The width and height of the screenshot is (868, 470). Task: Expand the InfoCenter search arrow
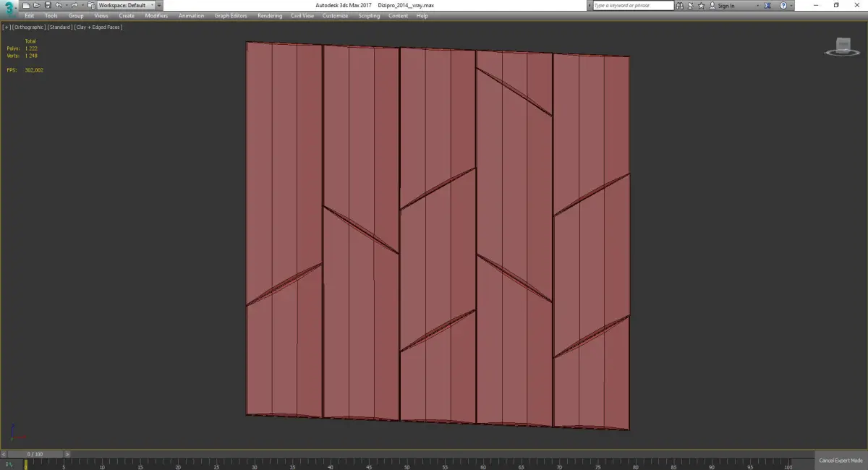589,5
